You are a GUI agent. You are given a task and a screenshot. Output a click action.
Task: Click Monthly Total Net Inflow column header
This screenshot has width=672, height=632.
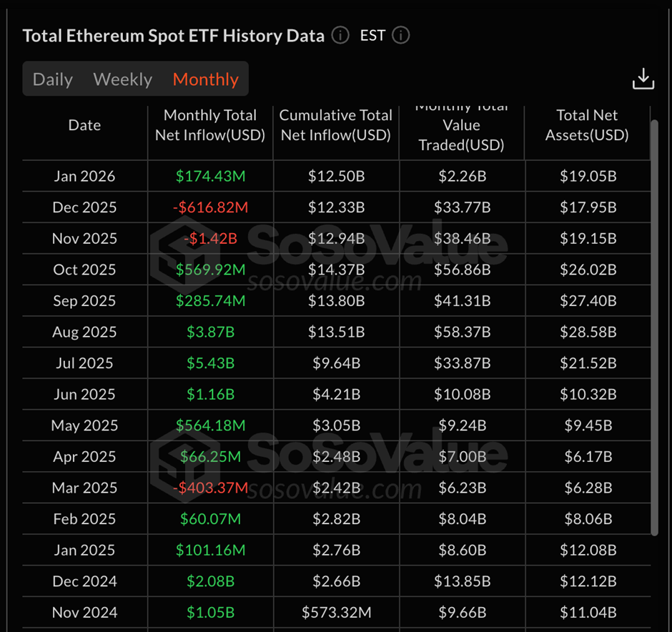pyautogui.click(x=210, y=125)
